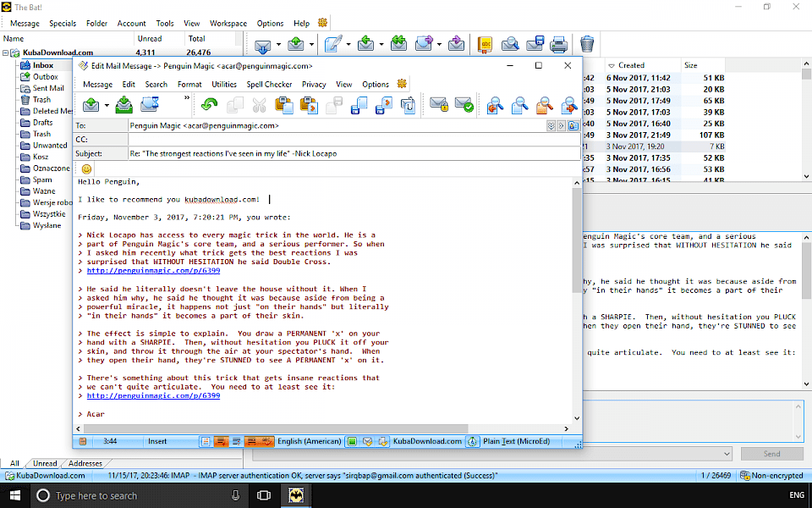Image resolution: width=812 pixels, height=508 pixels.
Task: Click the Subject input field
Action: click(x=354, y=153)
